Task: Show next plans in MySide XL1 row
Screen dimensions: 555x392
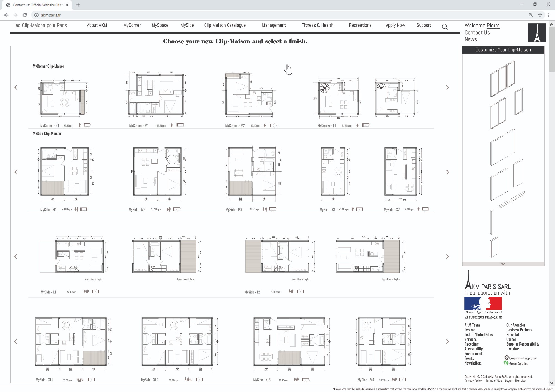Action: click(447, 341)
